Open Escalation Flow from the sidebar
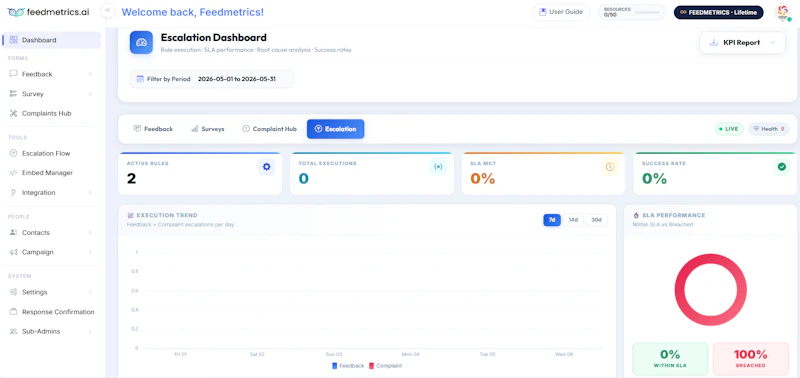 pos(52,153)
